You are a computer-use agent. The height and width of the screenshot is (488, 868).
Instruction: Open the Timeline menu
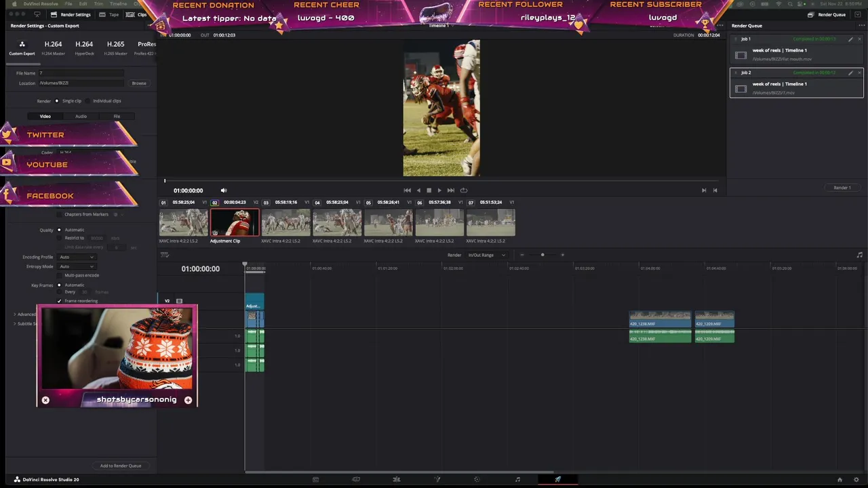(118, 3)
